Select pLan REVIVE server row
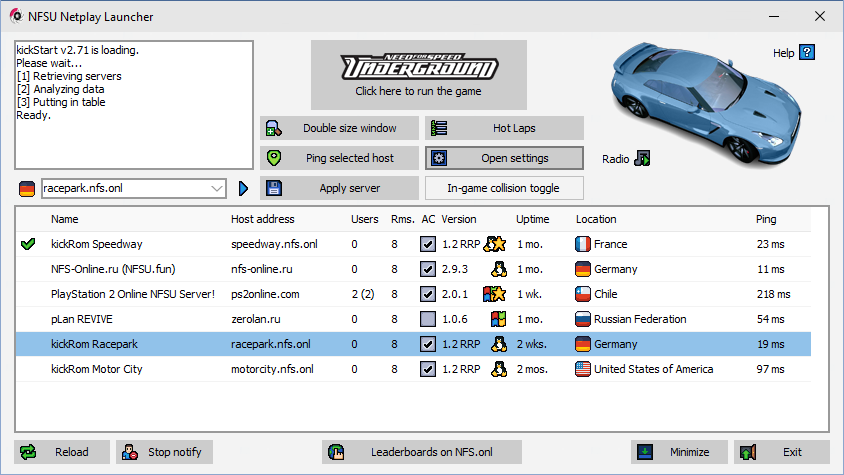This screenshot has width=844, height=475. pyautogui.click(x=413, y=319)
